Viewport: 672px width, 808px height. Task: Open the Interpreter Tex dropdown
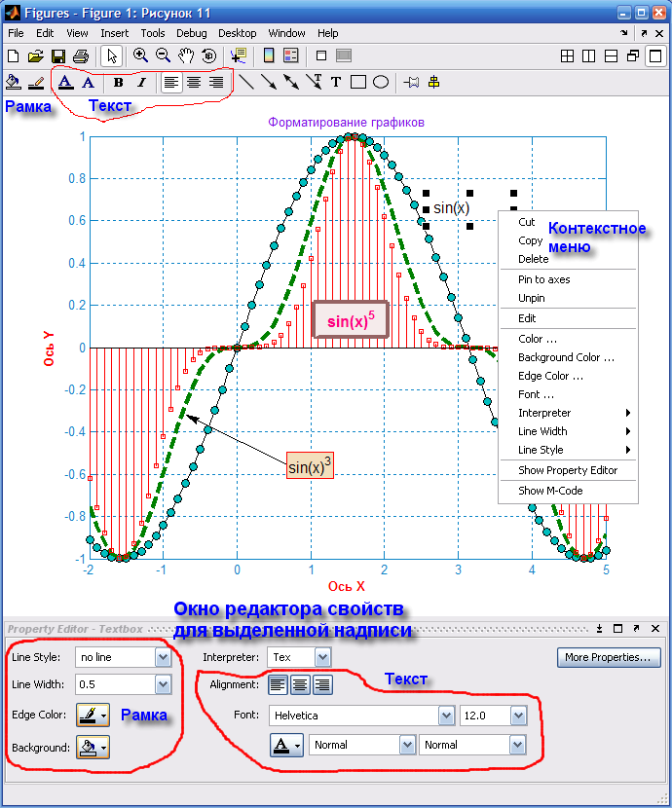pyautogui.click(x=322, y=657)
